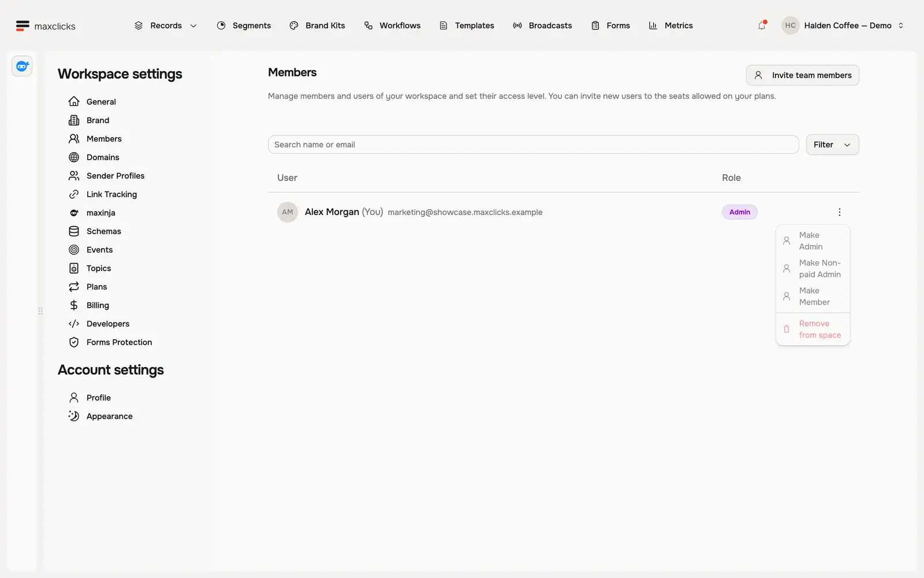Click the Sender Profiles users icon

74,176
